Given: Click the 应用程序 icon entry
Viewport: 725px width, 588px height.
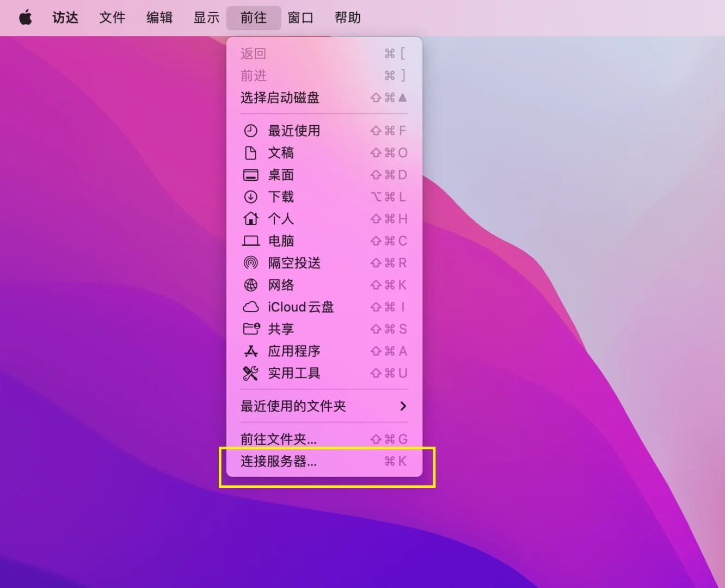Looking at the screenshot, I should pos(251,351).
